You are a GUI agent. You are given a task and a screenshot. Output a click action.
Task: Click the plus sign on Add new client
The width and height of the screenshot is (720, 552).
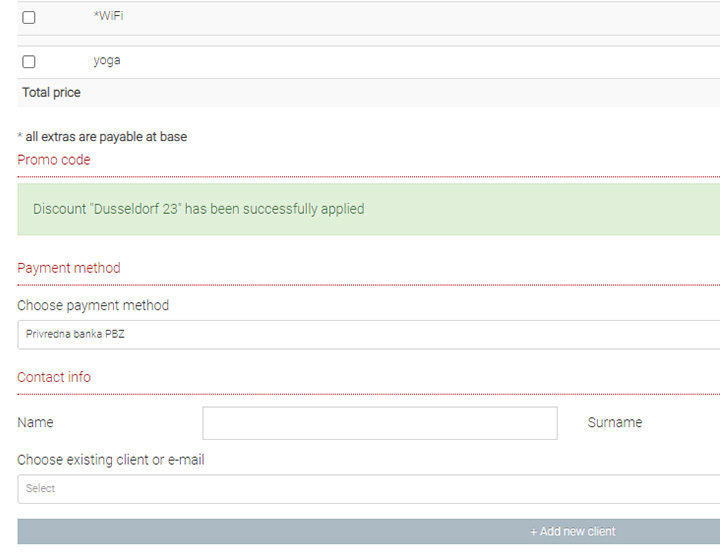tap(534, 532)
